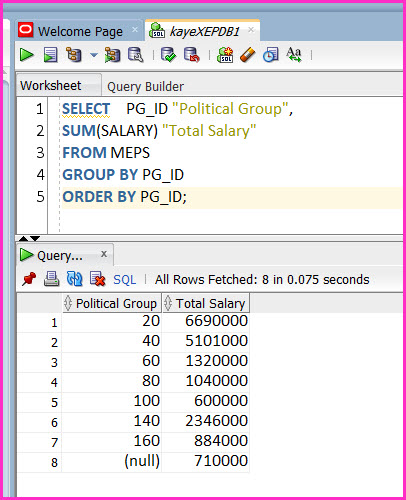Open the SQL History icon
Image resolution: width=406 pixels, height=500 pixels.
point(271,55)
